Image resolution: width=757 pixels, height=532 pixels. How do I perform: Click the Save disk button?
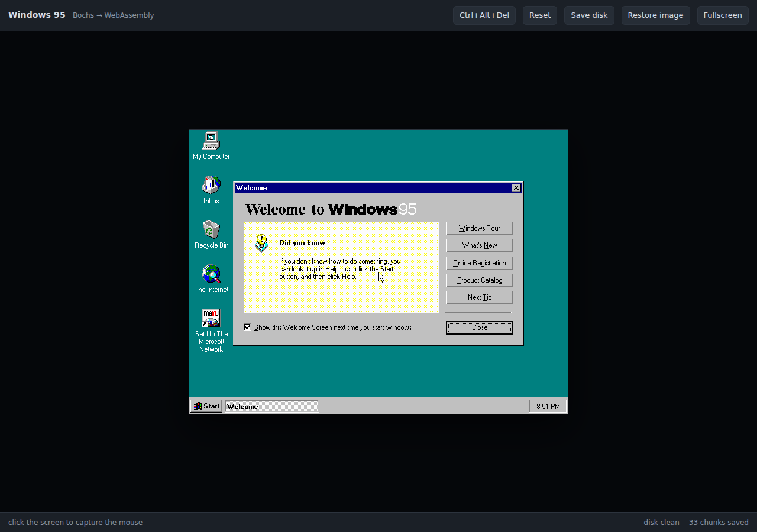coord(589,15)
